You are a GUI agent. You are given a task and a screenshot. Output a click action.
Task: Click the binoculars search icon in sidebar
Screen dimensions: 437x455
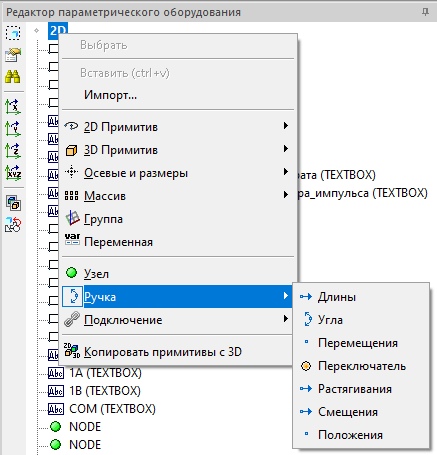13,77
